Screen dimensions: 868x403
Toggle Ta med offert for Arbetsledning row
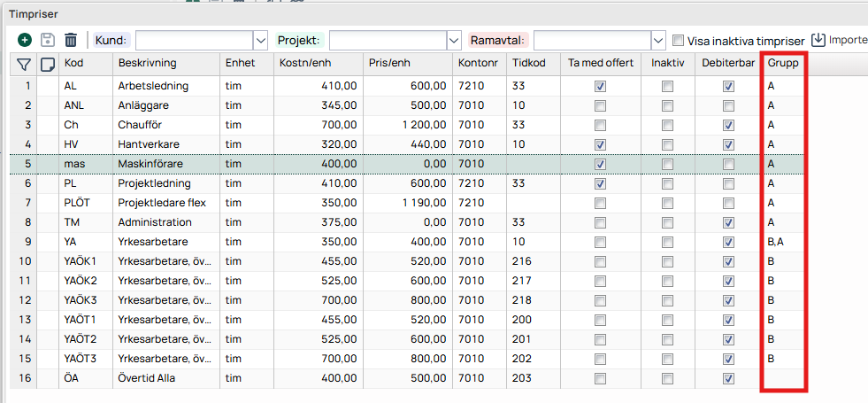(601, 87)
